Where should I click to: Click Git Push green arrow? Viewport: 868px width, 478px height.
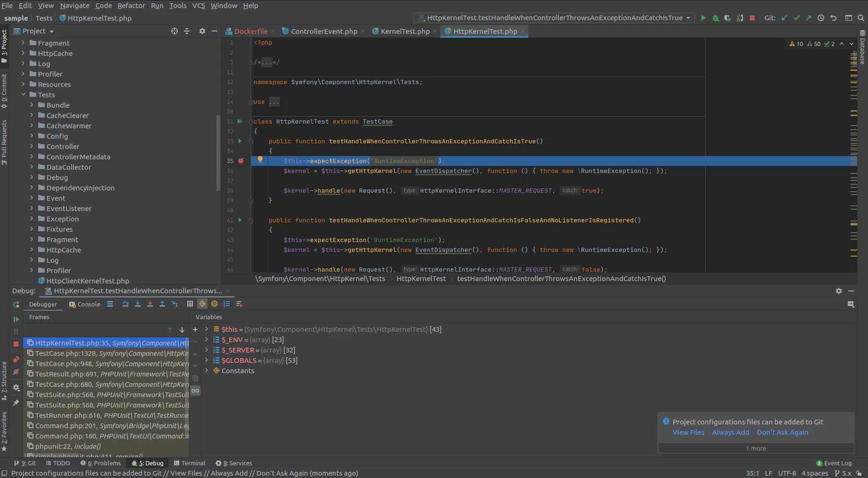809,18
